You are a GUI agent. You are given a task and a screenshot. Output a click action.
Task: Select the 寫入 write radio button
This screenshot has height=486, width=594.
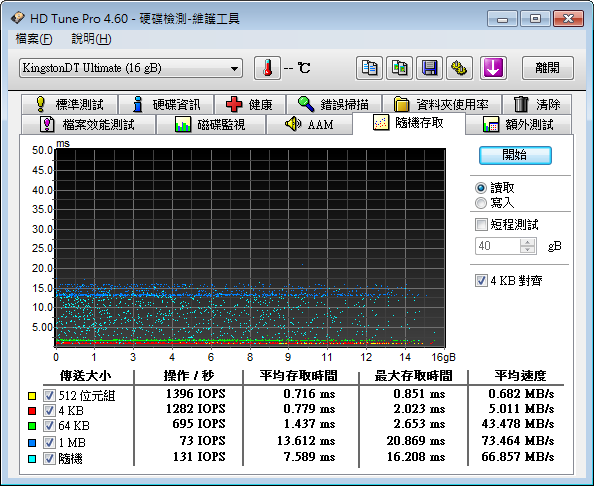pyautogui.click(x=481, y=203)
